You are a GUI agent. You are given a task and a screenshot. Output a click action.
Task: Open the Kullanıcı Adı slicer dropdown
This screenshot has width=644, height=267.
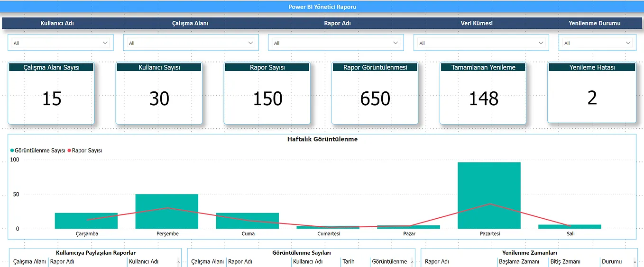(x=61, y=43)
